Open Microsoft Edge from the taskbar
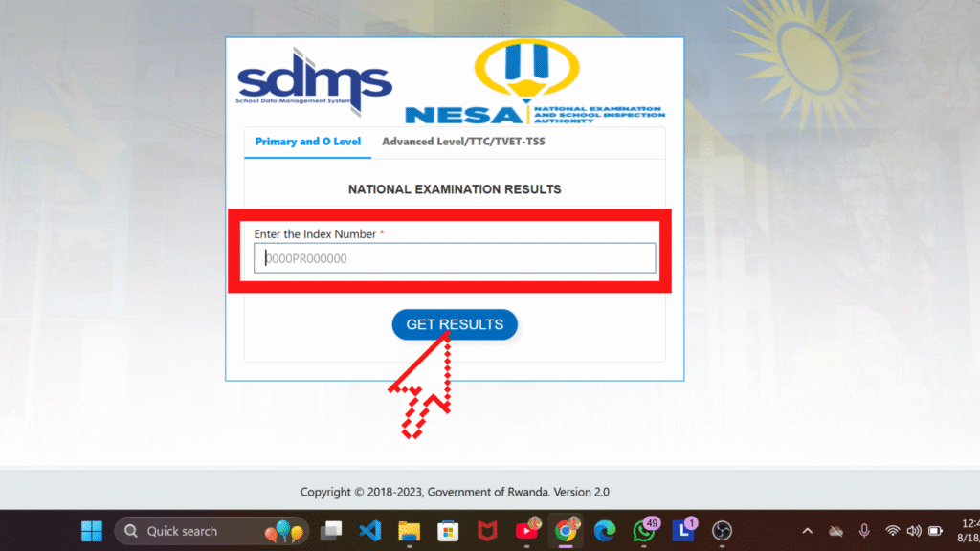 pyautogui.click(x=605, y=531)
